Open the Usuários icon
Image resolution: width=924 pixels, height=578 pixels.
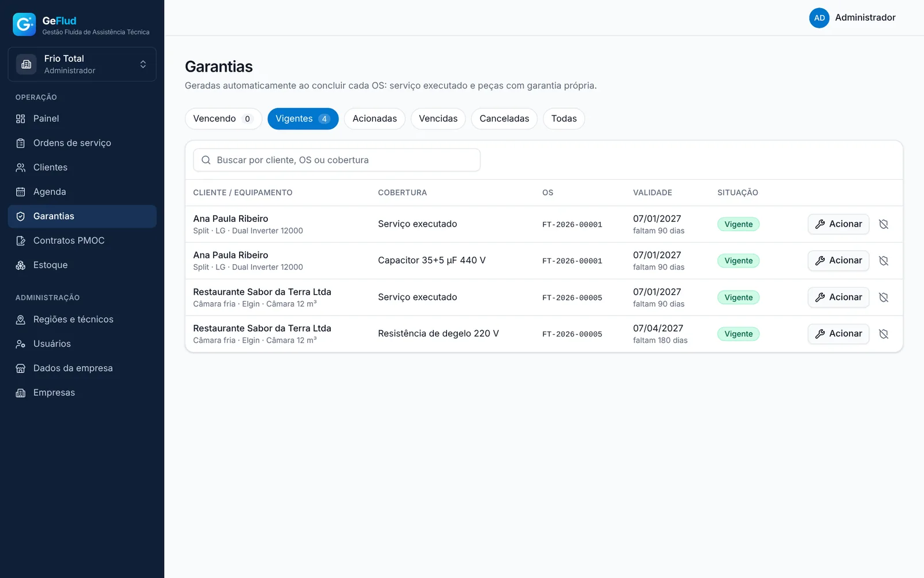click(x=21, y=344)
